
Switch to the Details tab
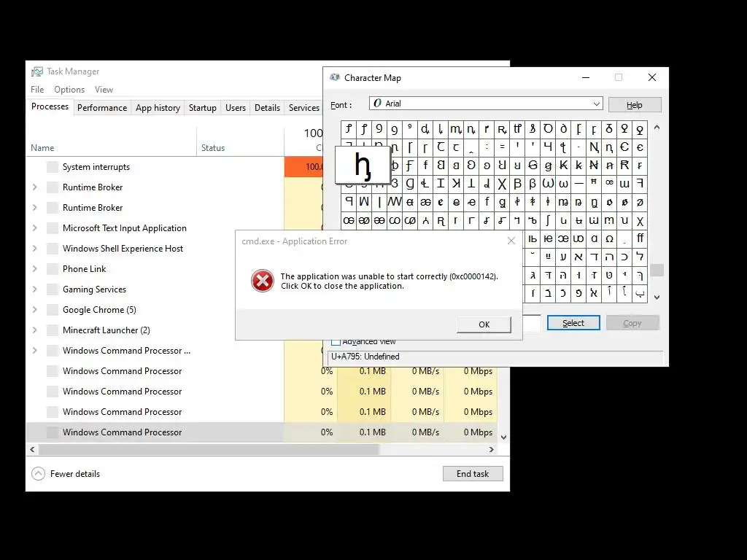[267, 108]
